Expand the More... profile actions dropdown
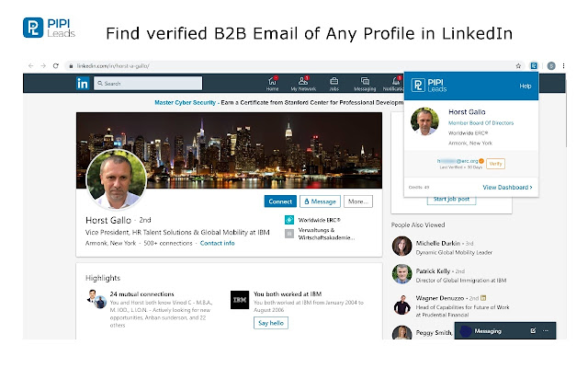 point(357,201)
